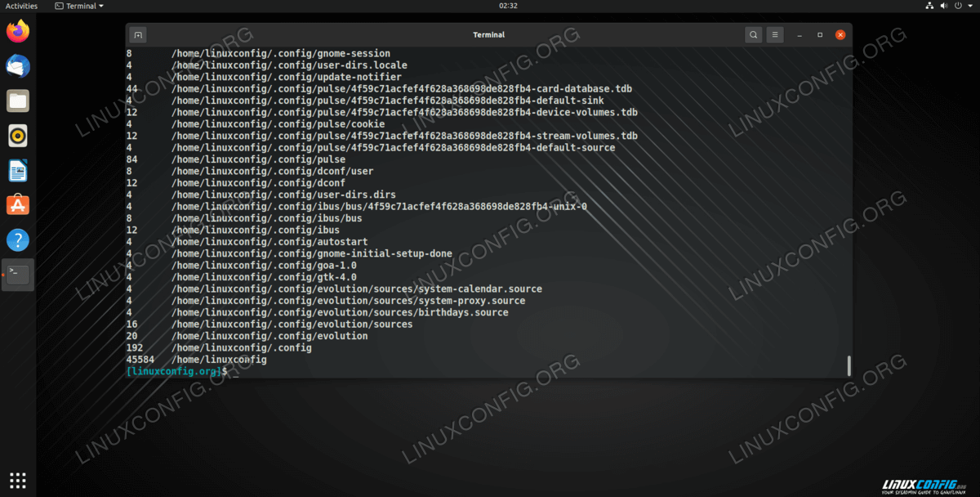Select the Terminal icon in dock
Viewport: 980px width, 497px height.
tap(18, 275)
